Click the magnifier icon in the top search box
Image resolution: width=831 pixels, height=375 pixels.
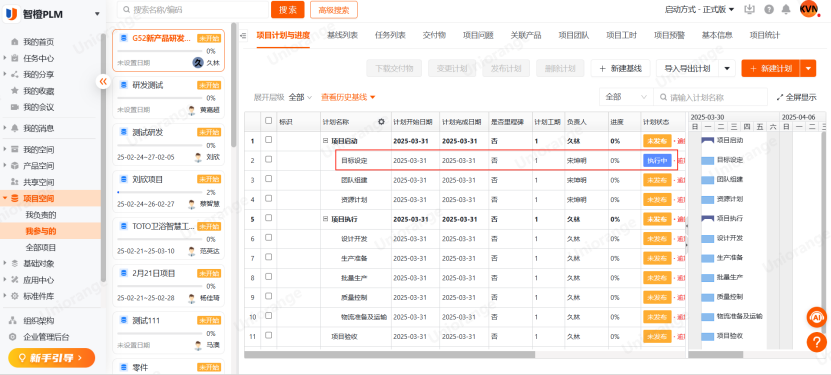click(x=126, y=10)
